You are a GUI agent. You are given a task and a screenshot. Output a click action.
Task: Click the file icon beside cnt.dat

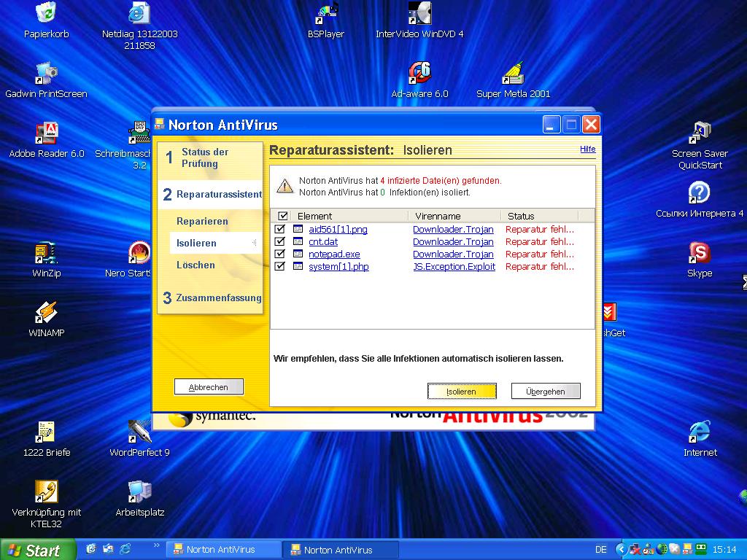pos(298,241)
